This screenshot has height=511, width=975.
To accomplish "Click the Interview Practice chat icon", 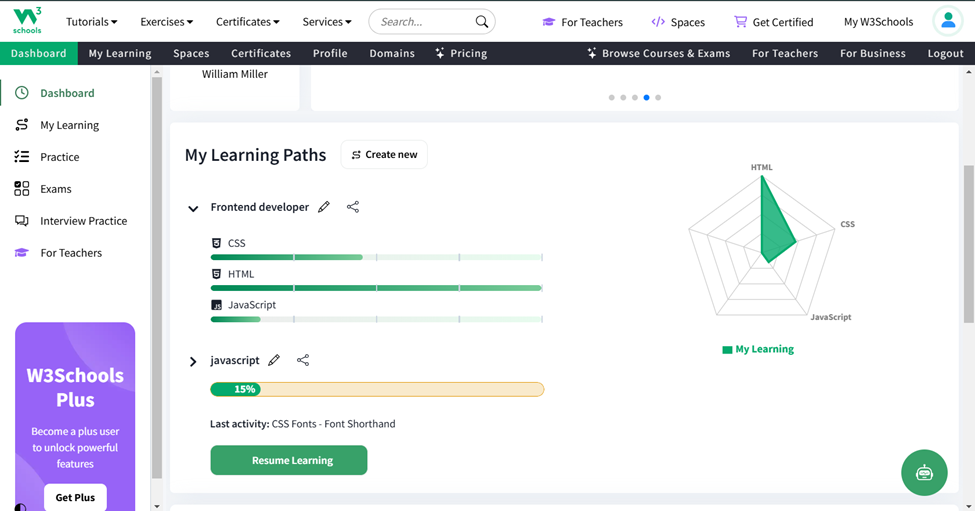I will tap(22, 221).
